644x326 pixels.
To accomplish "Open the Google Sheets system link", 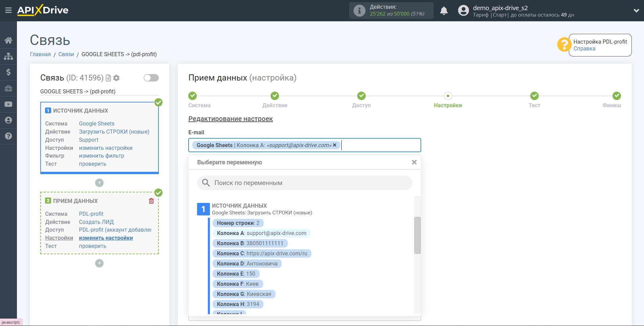I will [x=96, y=124].
